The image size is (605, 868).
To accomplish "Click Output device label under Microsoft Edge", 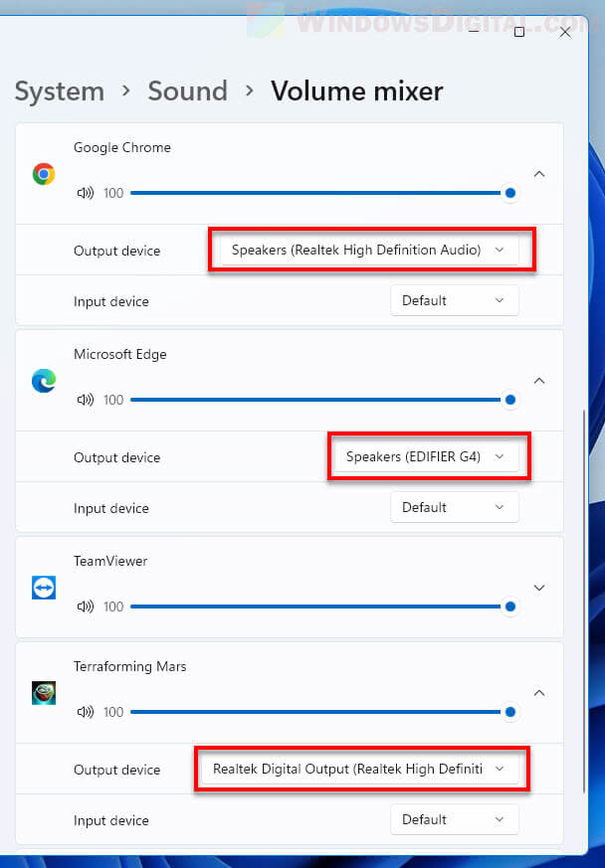I will 116,457.
